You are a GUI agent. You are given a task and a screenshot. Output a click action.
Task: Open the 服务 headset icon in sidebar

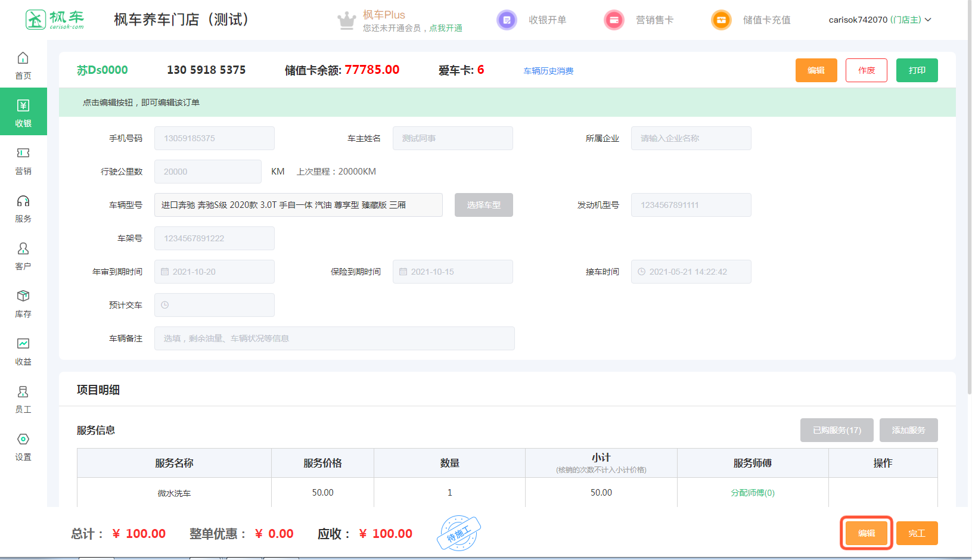[x=23, y=201]
